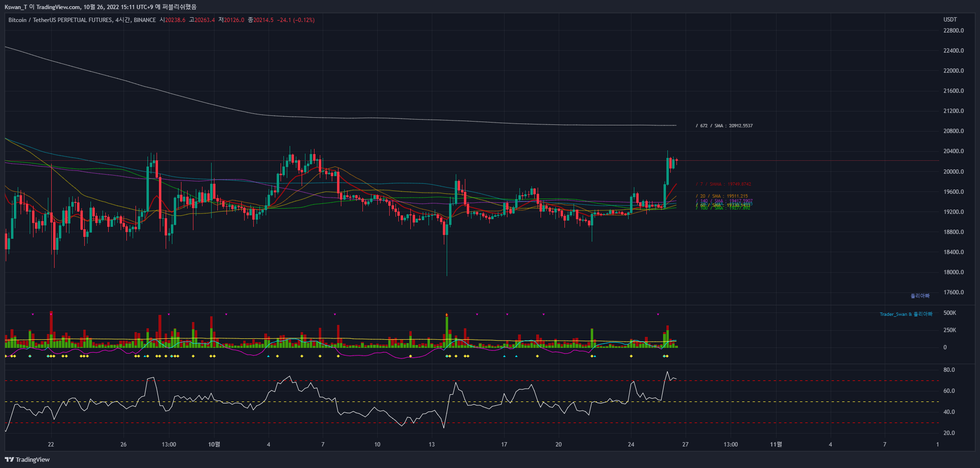
Task: Click the 27 date label on the time axis
Action: coord(686,445)
